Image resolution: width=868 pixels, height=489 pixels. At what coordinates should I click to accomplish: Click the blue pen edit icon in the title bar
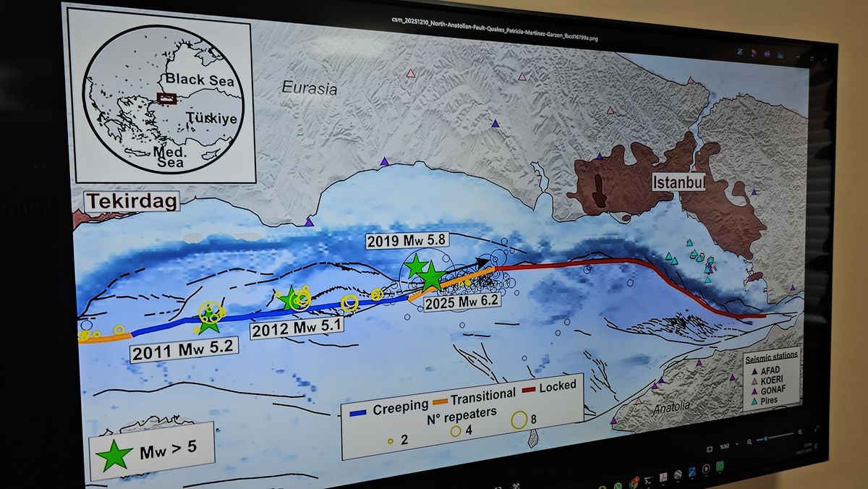739,52
